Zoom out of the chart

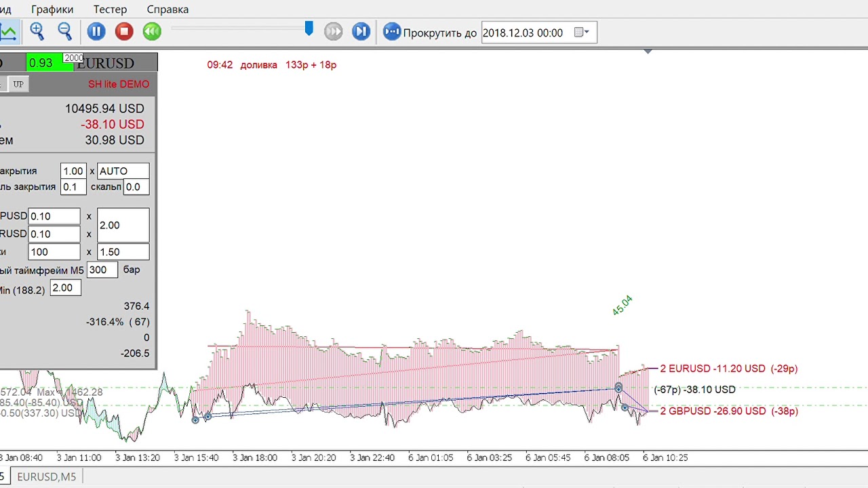(64, 31)
